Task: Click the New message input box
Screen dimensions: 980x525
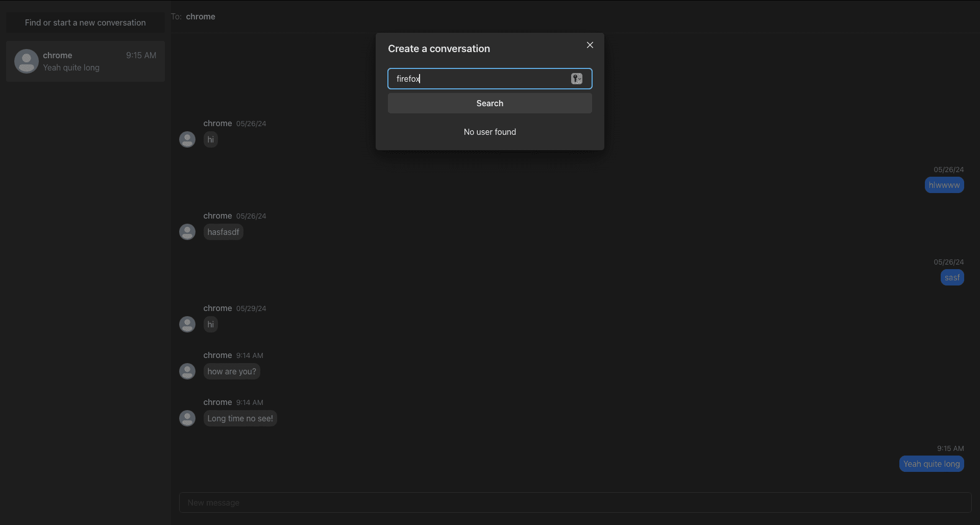Action: point(575,503)
